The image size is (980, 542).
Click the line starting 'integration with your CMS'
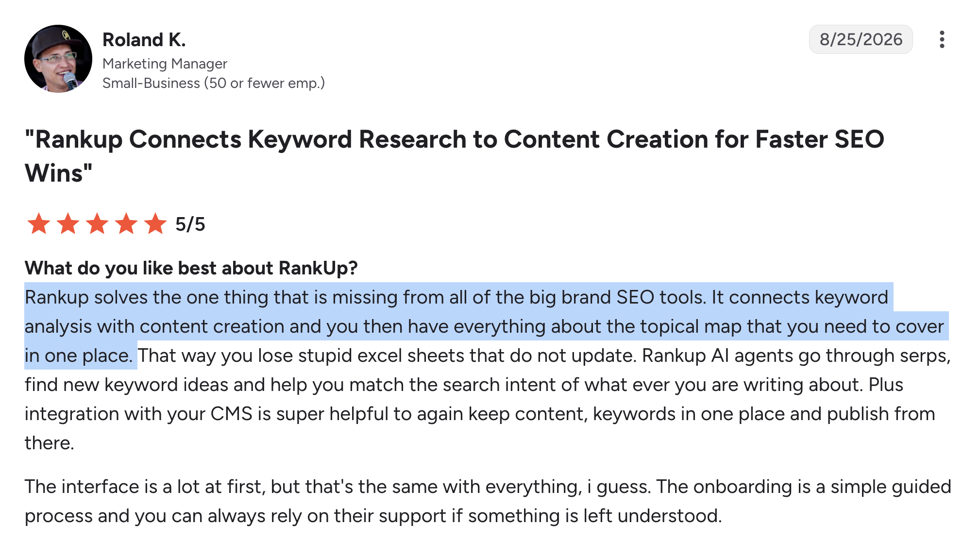(480, 414)
